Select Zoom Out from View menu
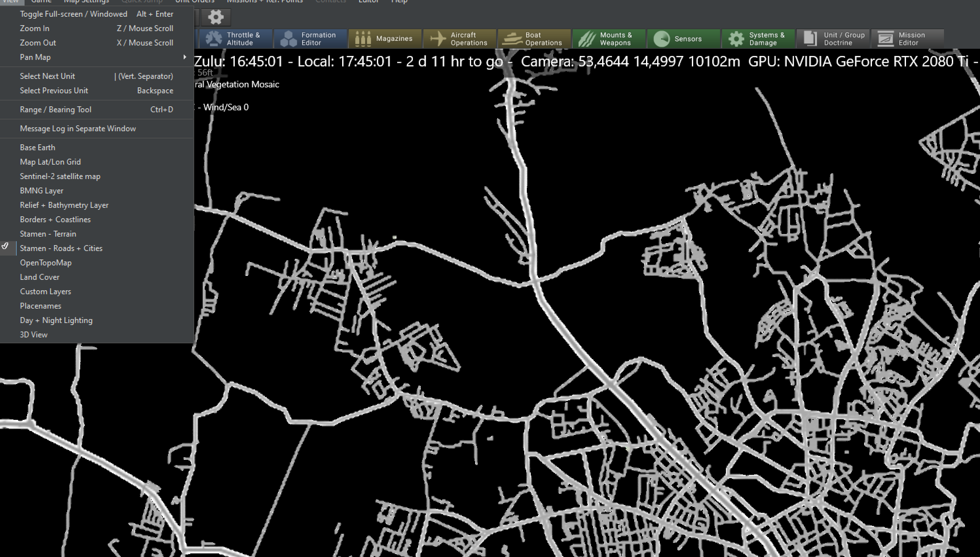Screen dimensions: 980x557 97,43
